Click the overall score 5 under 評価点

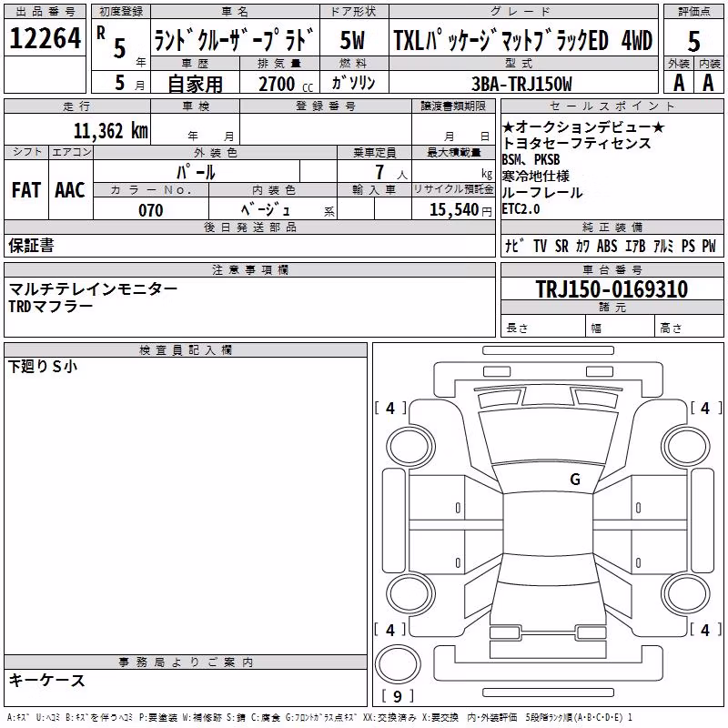click(693, 41)
